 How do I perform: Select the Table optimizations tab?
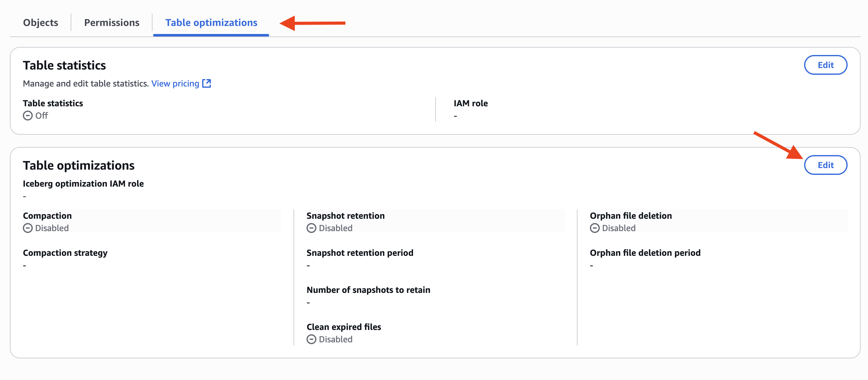click(x=211, y=23)
